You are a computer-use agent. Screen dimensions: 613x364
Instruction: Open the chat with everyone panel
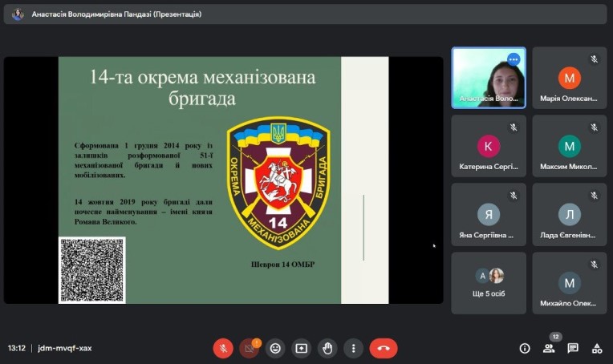[x=573, y=348]
